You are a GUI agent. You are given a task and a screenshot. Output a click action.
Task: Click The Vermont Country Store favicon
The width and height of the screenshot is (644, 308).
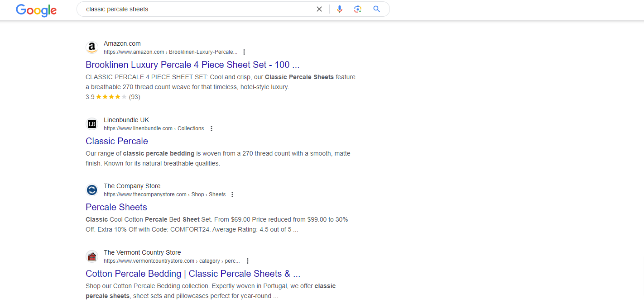[x=92, y=256]
